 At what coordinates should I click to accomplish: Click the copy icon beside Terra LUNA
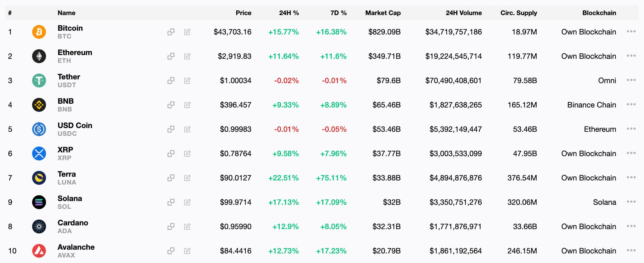point(171,178)
